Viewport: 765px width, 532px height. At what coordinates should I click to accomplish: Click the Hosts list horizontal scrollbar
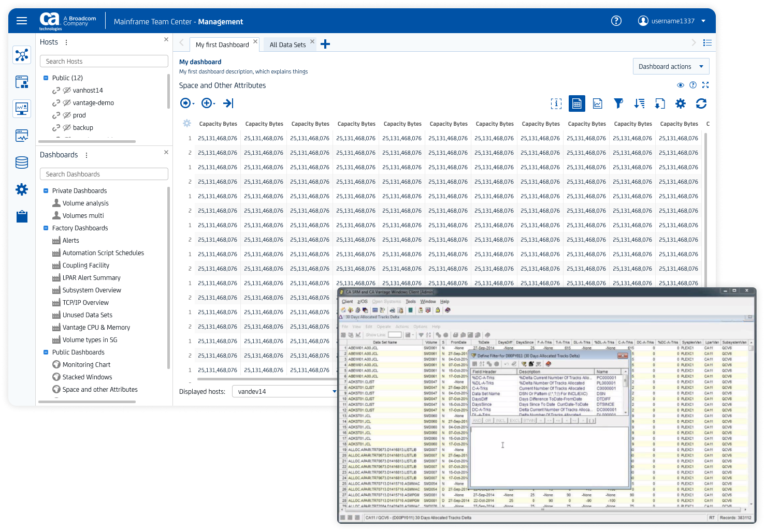pyautogui.click(x=87, y=141)
